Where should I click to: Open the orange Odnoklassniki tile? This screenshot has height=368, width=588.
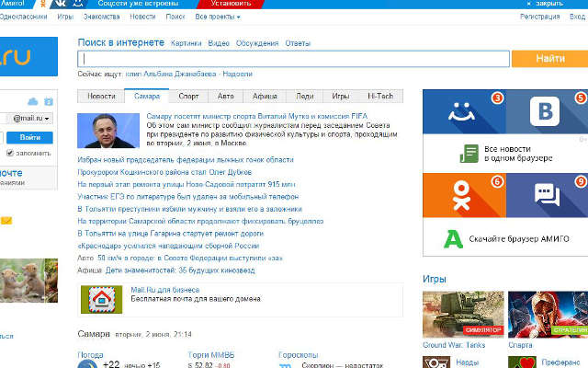[x=464, y=195]
